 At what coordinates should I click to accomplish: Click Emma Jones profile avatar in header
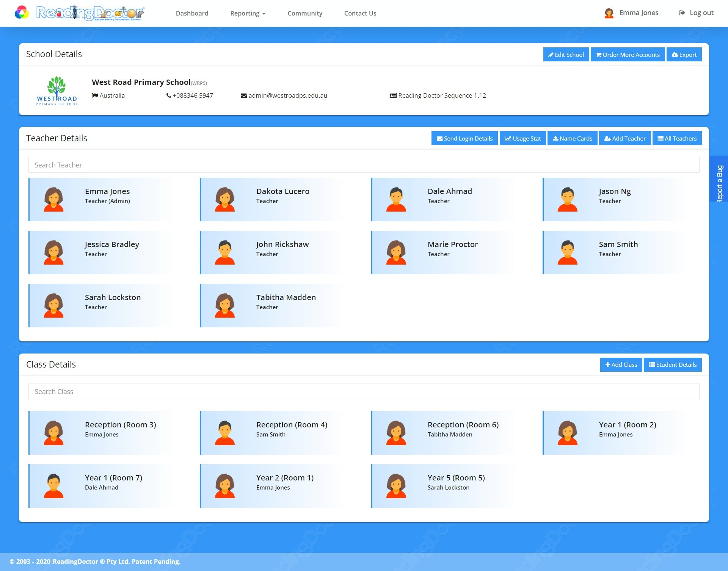609,13
